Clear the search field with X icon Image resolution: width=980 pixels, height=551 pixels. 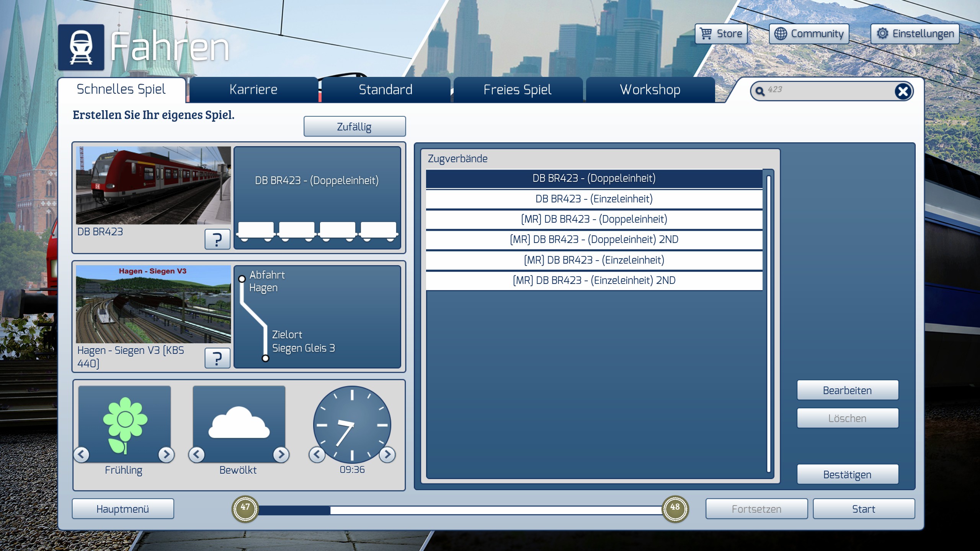(903, 91)
